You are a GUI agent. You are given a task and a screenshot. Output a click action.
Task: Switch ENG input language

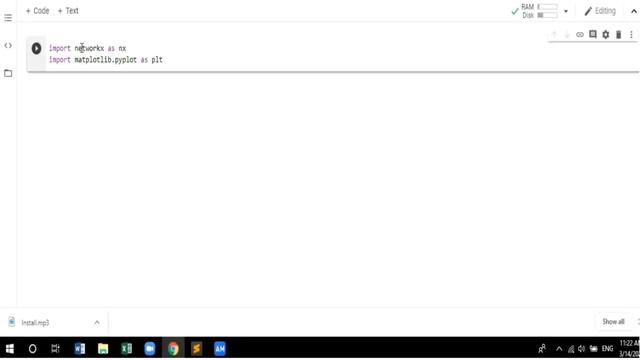pos(607,349)
